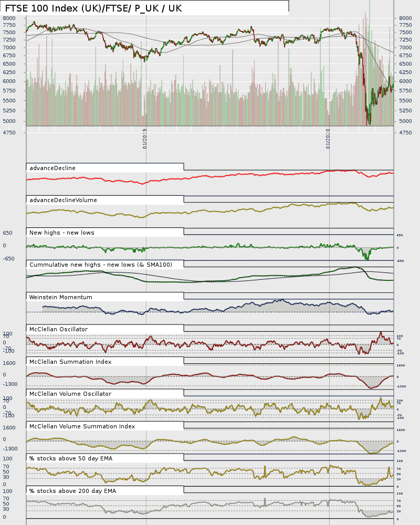Click the '% stocks above 50 day EMA' label
Image resolution: width=420 pixels, height=525 pixels.
71,458
